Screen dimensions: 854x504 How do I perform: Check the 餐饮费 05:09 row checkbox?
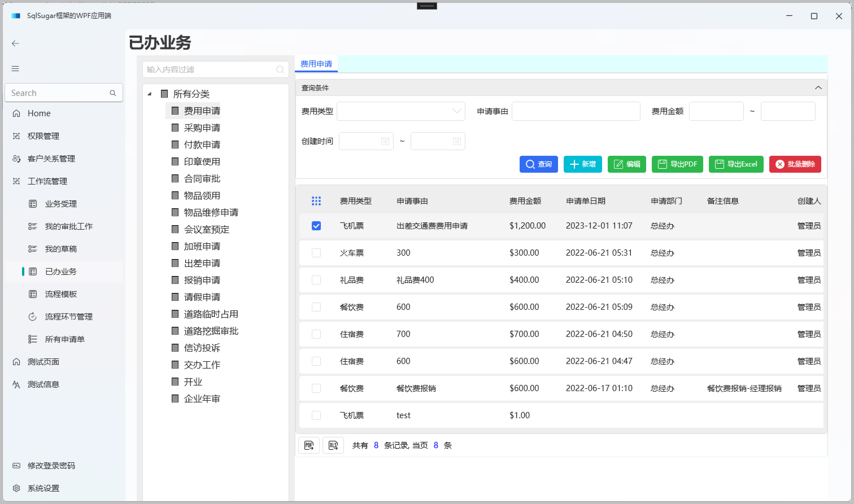[x=316, y=307]
